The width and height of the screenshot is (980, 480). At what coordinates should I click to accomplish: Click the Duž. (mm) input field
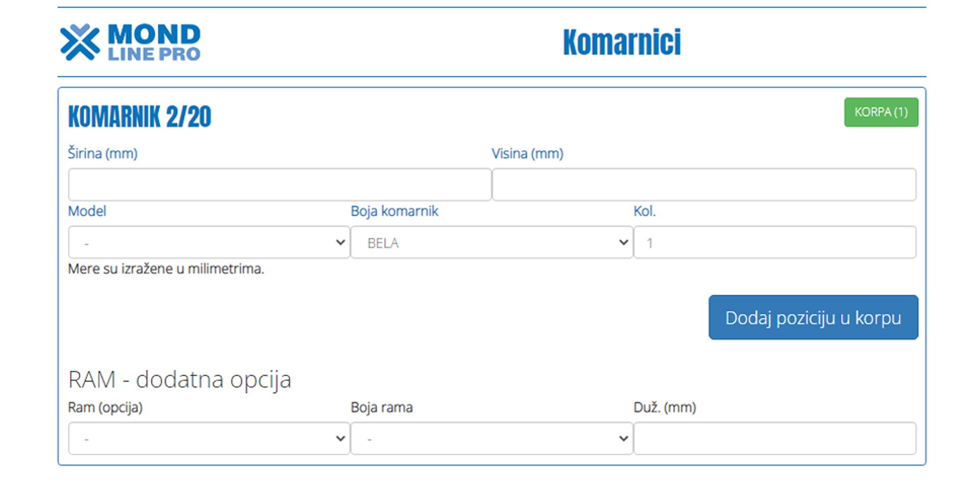tap(775, 438)
